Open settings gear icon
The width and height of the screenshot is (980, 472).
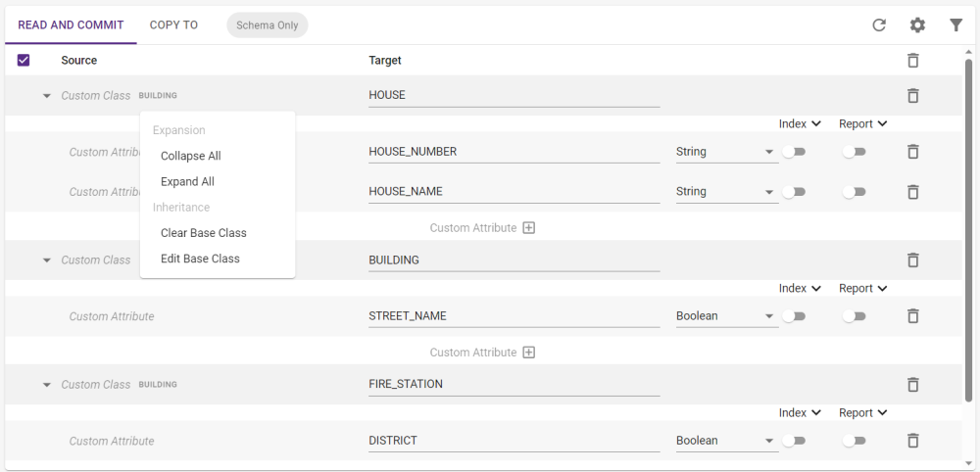click(x=917, y=25)
